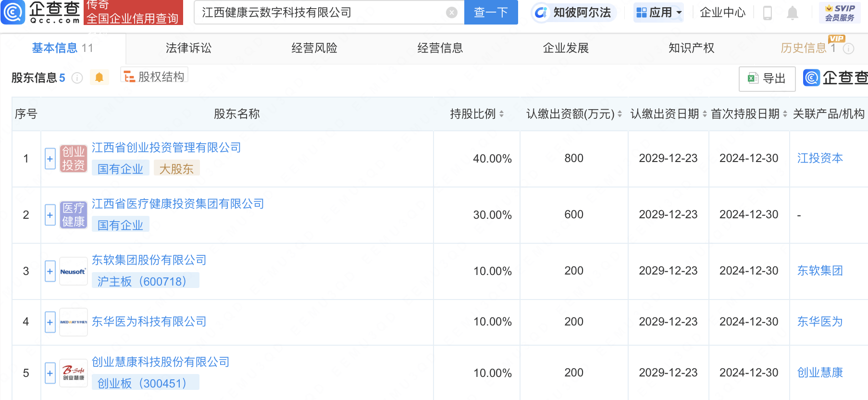Screen dimensions: 868x400
Task: Open 企业中心 in header
Action: coord(722,12)
